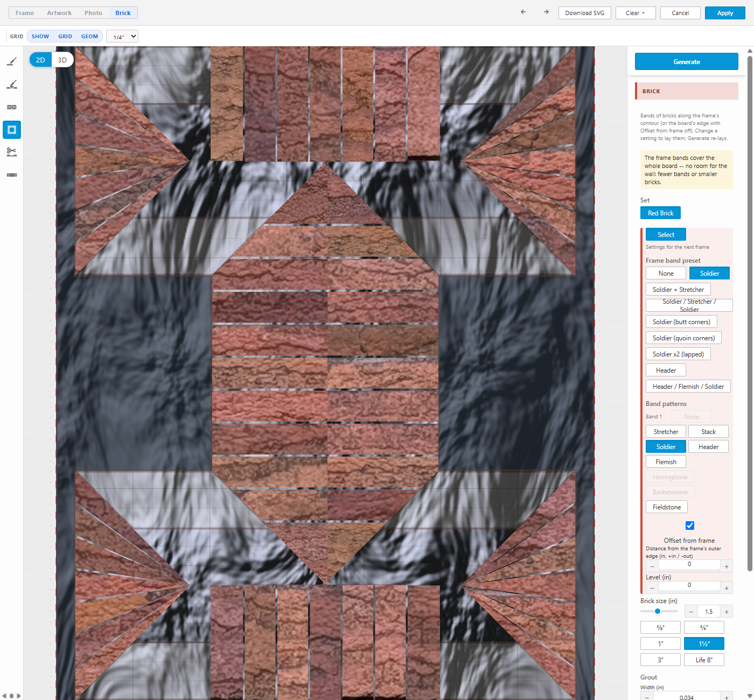Open the 1/4" grid size dropdown
Image resolution: width=754 pixels, height=700 pixels.
[122, 36]
